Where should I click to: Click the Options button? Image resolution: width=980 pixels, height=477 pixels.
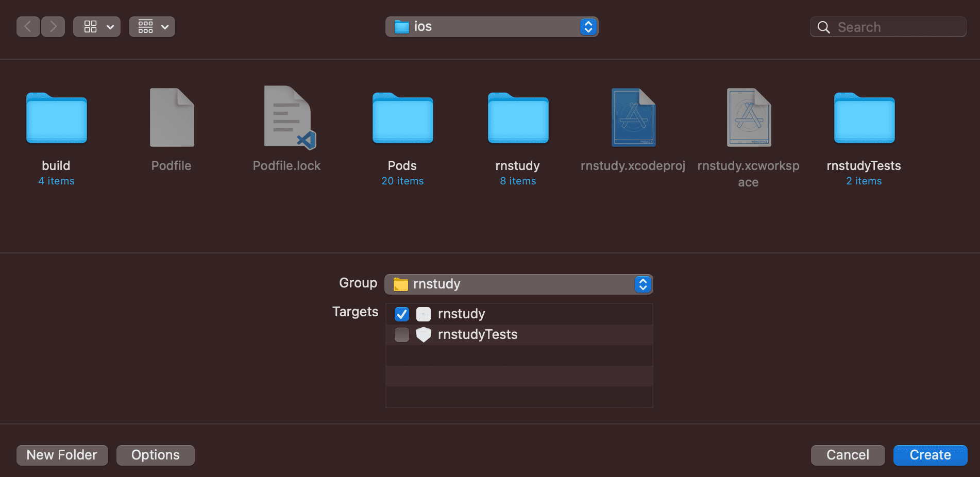tap(155, 455)
